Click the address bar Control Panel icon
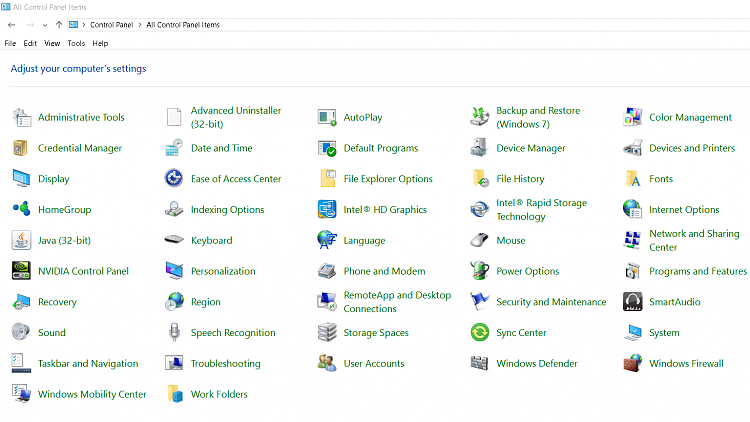Image resolution: width=750 pixels, height=422 pixels. 73,25
